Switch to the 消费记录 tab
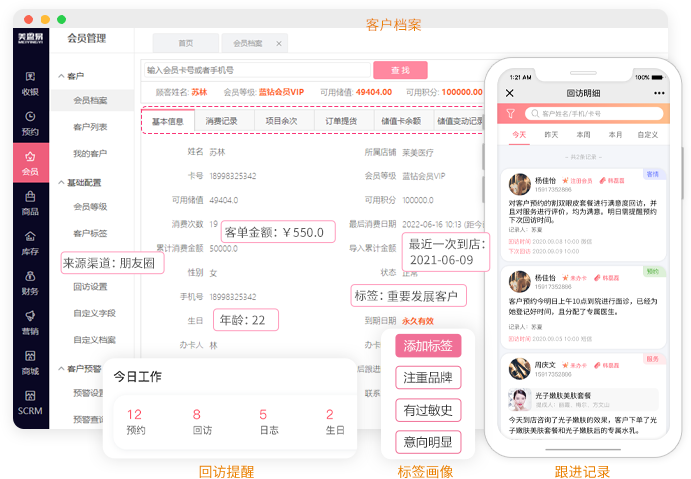The width and height of the screenshot is (691, 479). [x=221, y=121]
